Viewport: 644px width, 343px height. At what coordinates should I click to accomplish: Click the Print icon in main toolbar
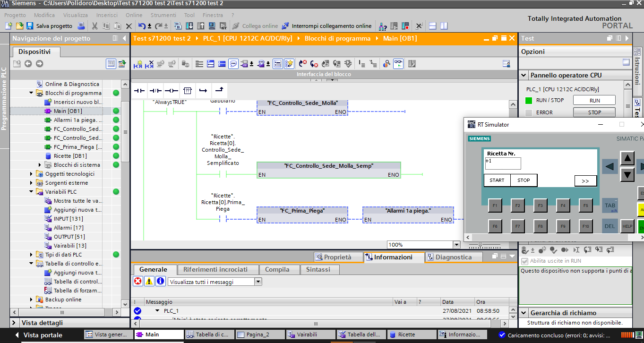pyautogui.click(x=81, y=26)
